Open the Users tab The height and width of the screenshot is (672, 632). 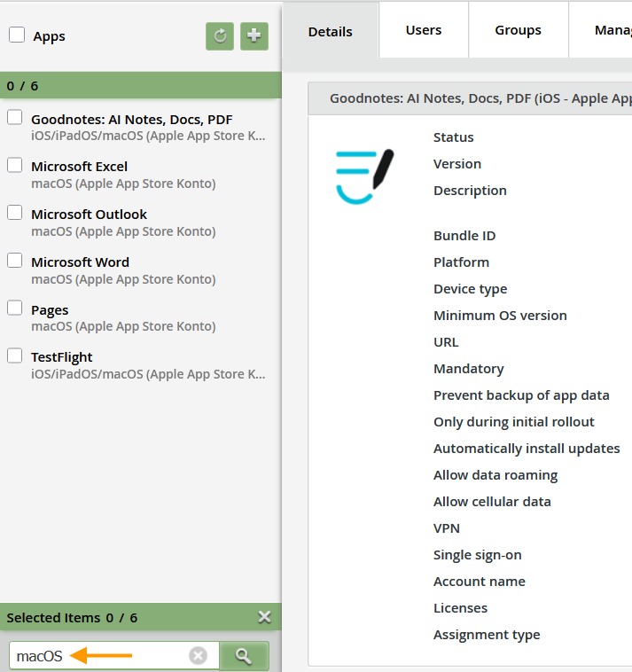(424, 30)
